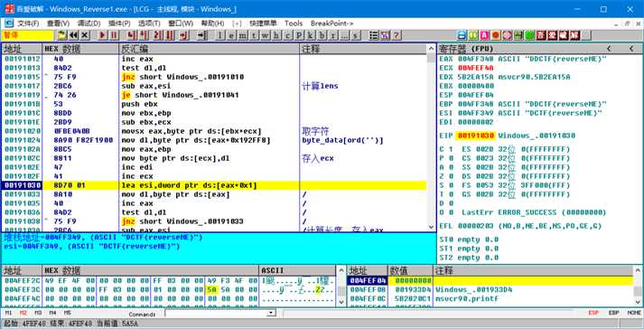The height and width of the screenshot is (329, 644).
Task: Click the Trace over toolbar icon
Action: pos(170,35)
